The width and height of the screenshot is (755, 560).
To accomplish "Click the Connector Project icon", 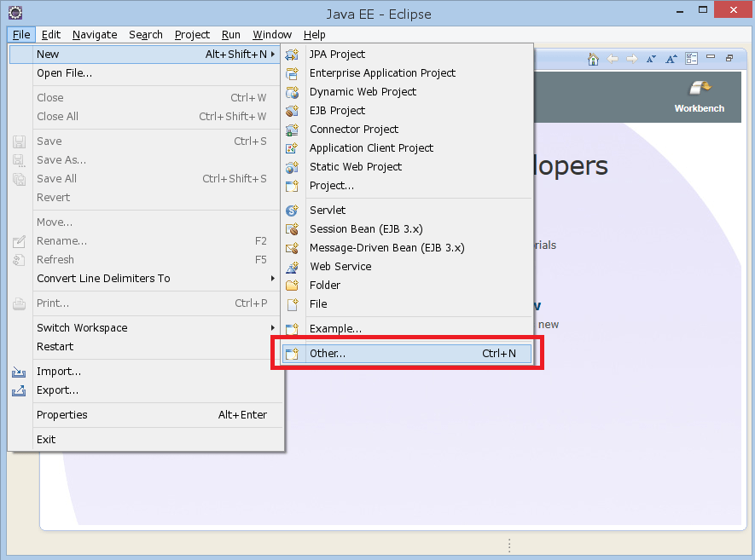I will pos(292,130).
